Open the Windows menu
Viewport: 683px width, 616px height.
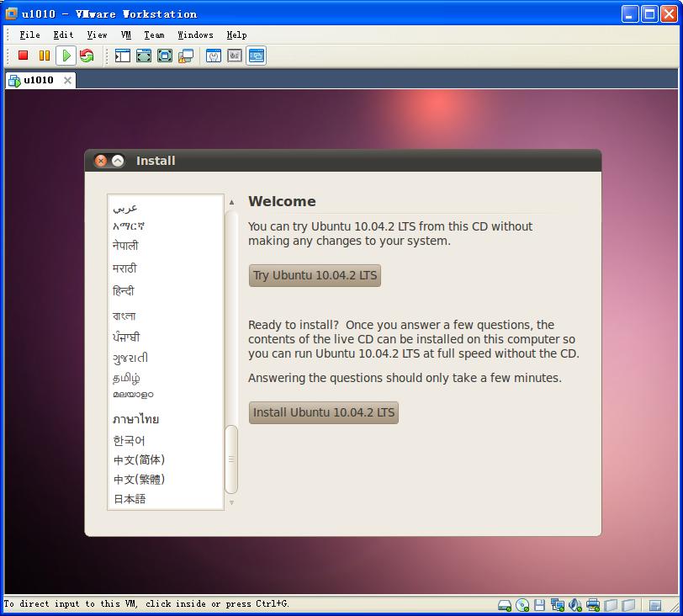(x=195, y=35)
